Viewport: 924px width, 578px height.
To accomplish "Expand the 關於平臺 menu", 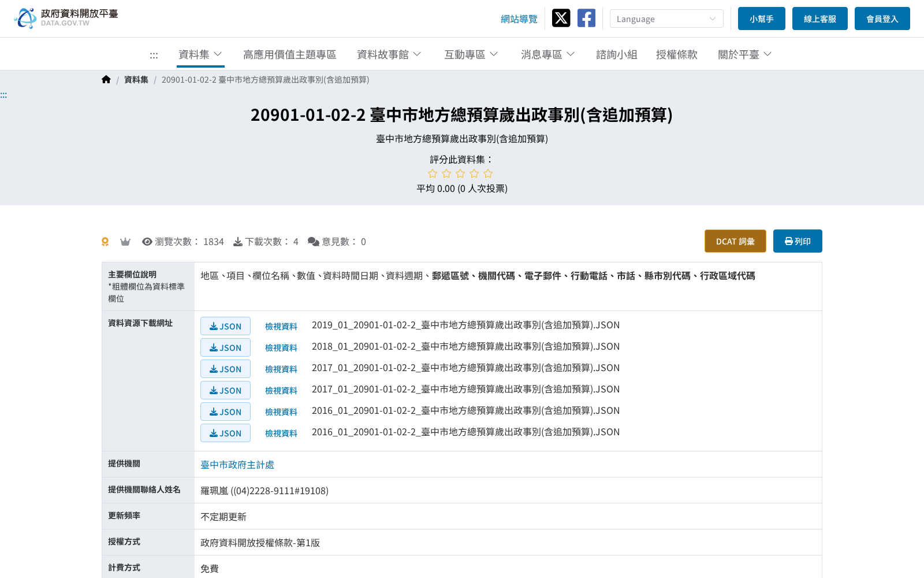I will pos(745,54).
